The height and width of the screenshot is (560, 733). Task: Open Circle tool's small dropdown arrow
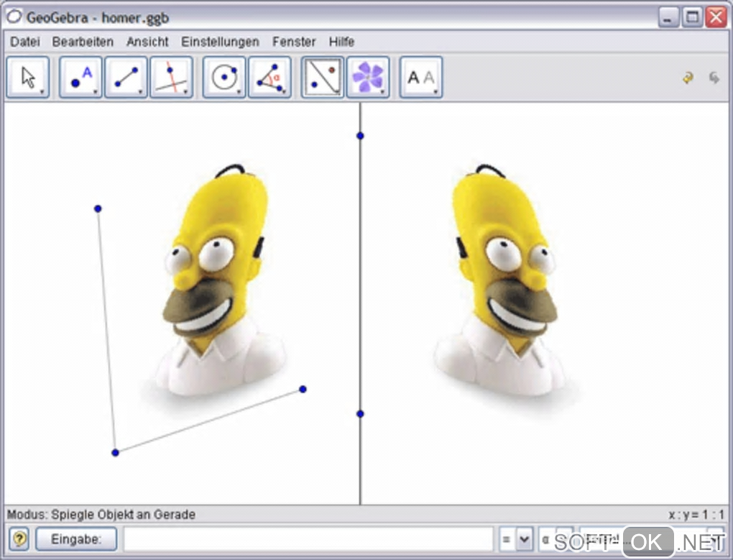[x=239, y=93]
